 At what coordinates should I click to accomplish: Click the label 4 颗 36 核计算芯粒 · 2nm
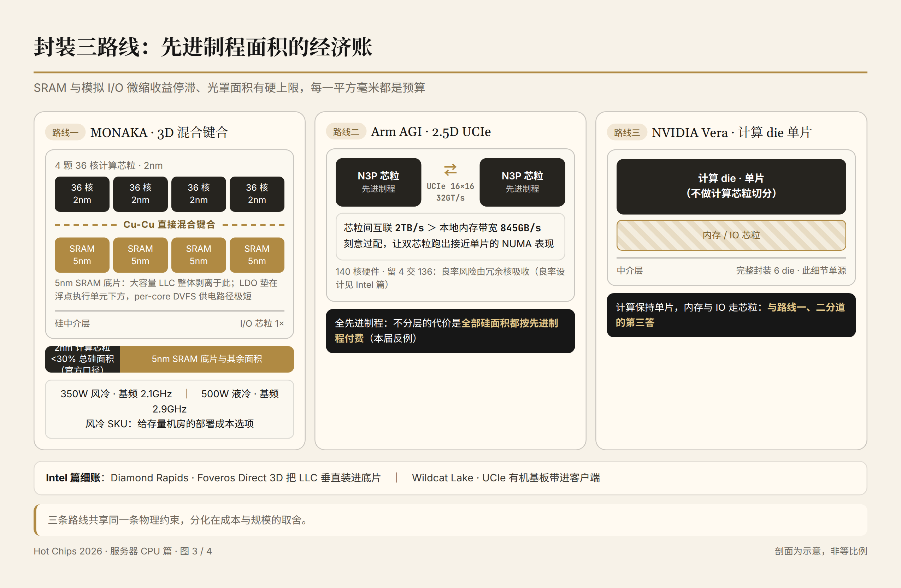click(109, 165)
